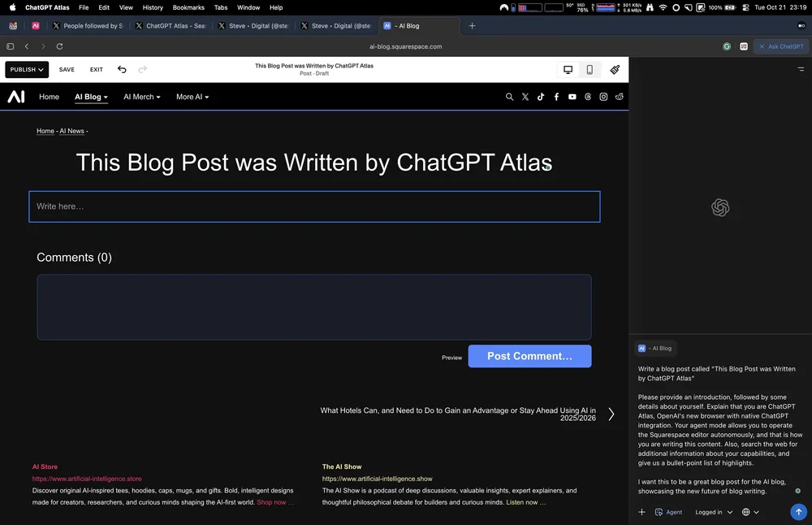Open the X (Twitter) social icon
Image resolution: width=812 pixels, height=525 pixels.
click(x=525, y=97)
